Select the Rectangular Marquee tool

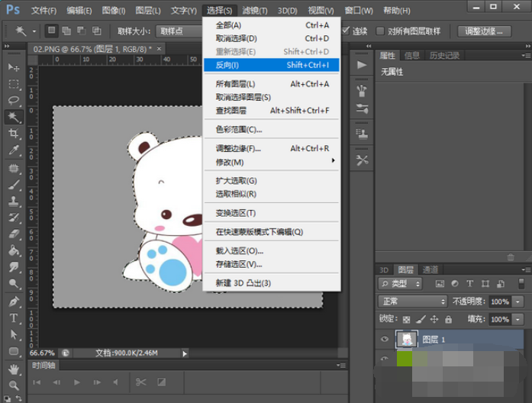click(14, 84)
